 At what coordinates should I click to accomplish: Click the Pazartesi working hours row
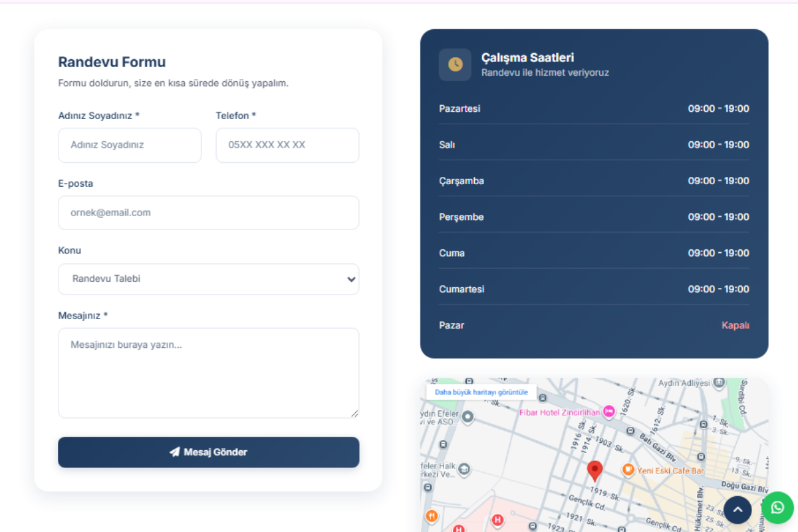coord(594,108)
